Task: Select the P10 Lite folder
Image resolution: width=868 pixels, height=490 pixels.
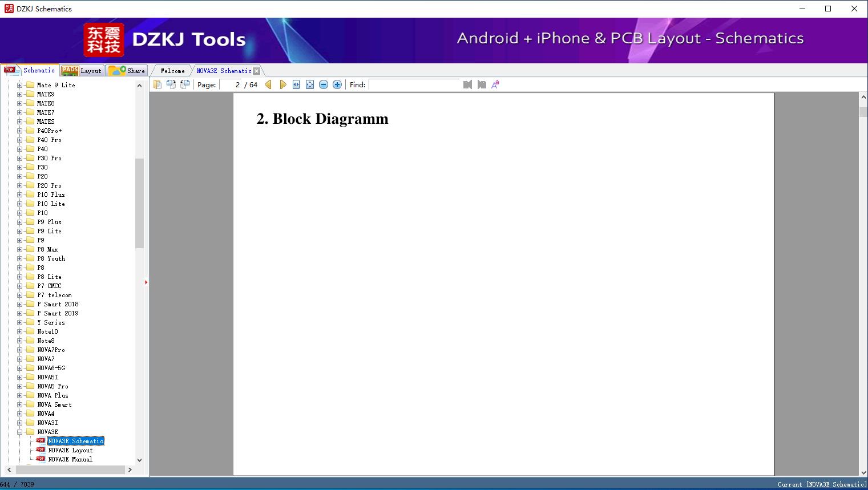Action: 51,204
